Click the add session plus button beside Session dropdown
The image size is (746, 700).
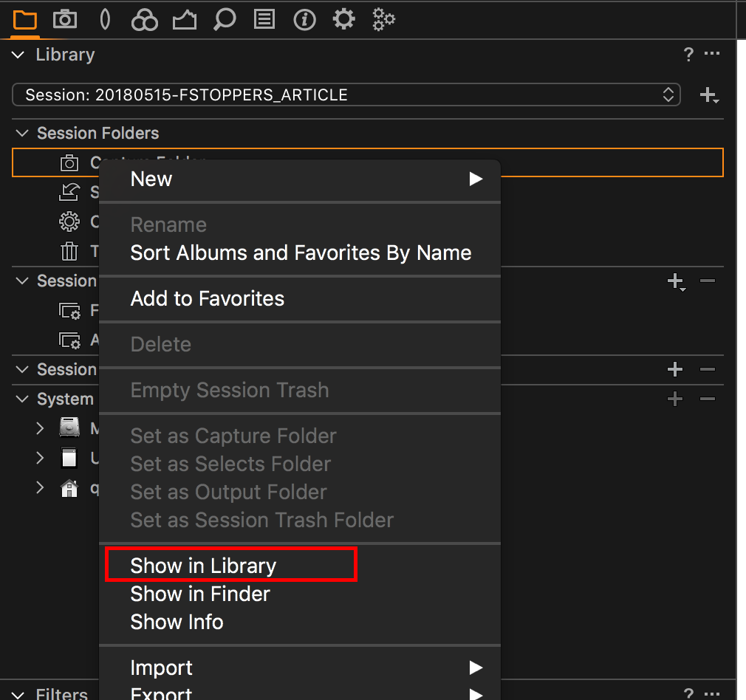[x=709, y=95]
